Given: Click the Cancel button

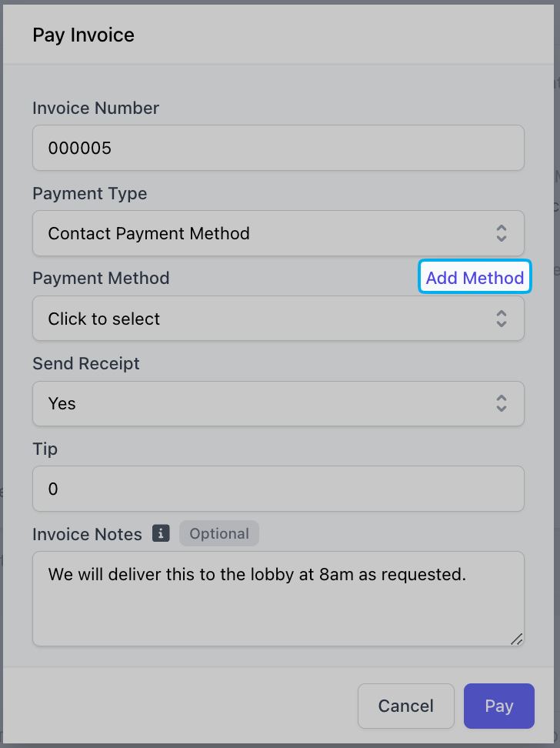Looking at the screenshot, I should tap(406, 706).
